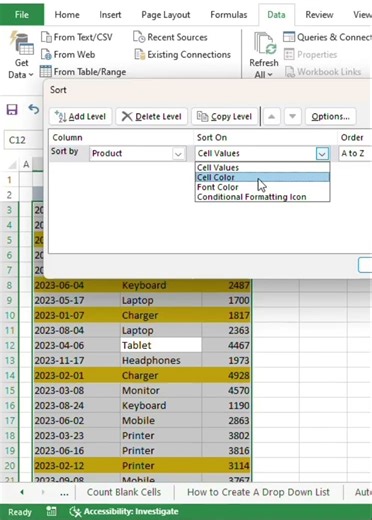The image size is (372, 520).
Task: Toggle Sort On dropdown arrow
Action: click(322, 154)
